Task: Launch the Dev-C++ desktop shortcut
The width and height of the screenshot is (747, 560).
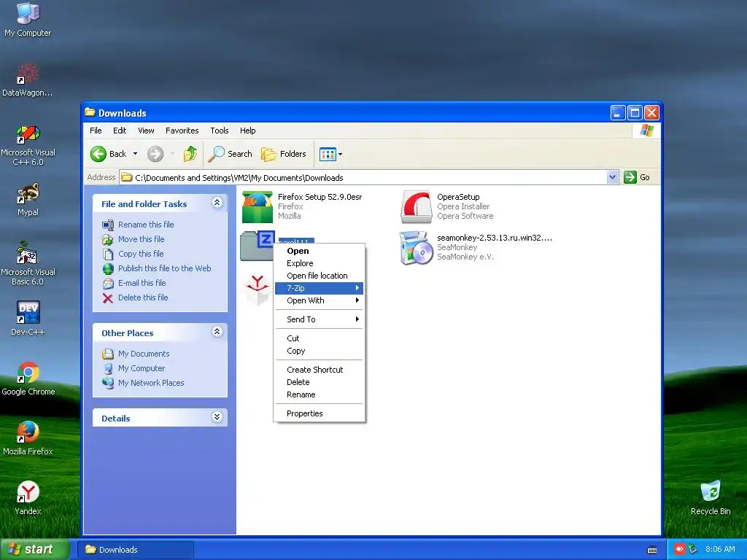Action: coord(28,318)
